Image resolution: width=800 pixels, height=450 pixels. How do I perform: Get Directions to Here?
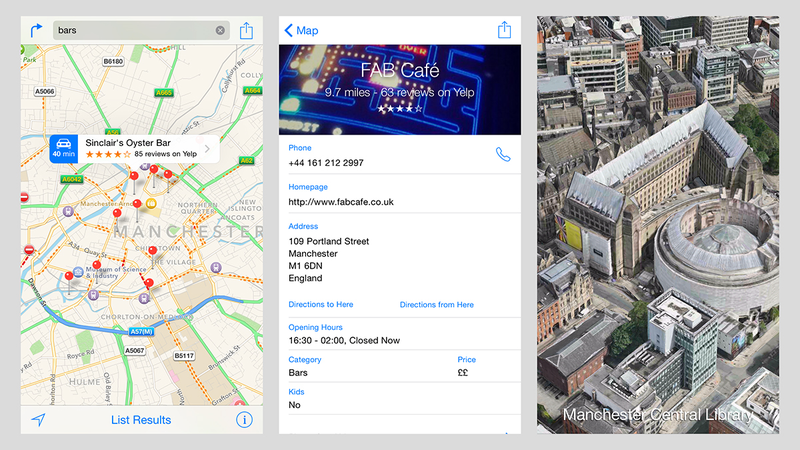pyautogui.click(x=321, y=305)
